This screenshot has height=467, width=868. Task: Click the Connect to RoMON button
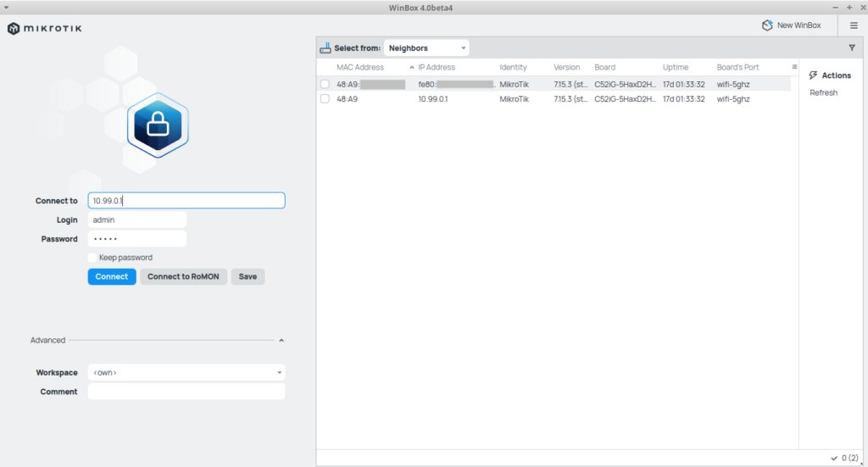coord(183,276)
